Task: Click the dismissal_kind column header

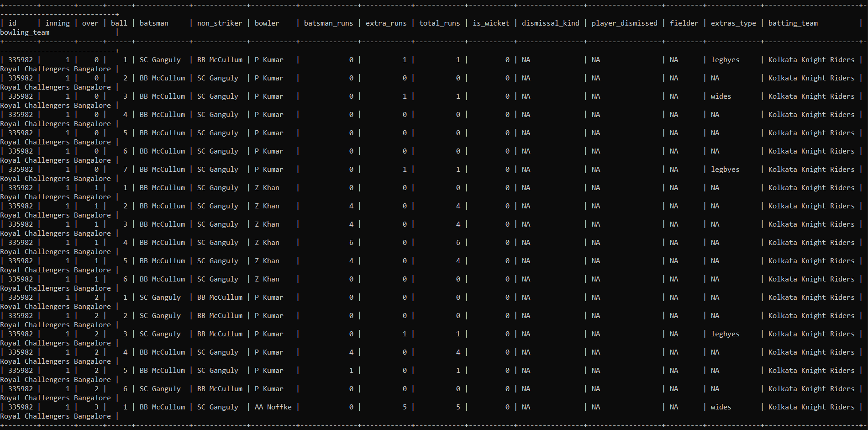Action: [x=550, y=23]
